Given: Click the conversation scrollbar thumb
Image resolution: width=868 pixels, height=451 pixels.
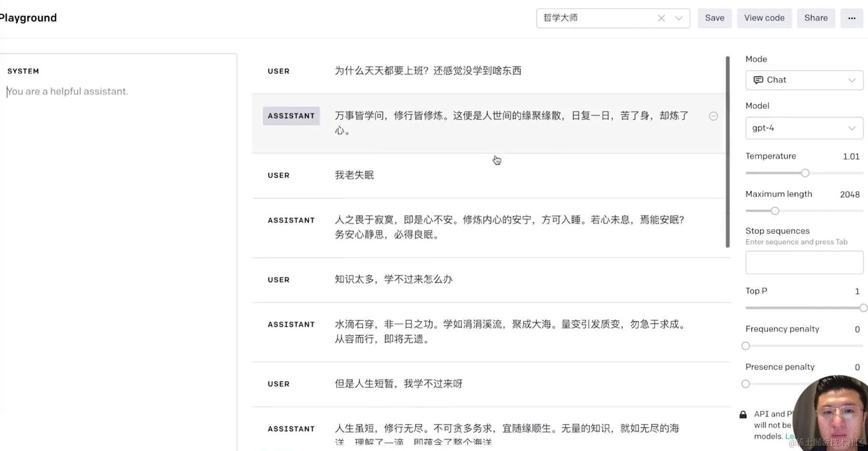Looking at the screenshot, I should (x=728, y=152).
